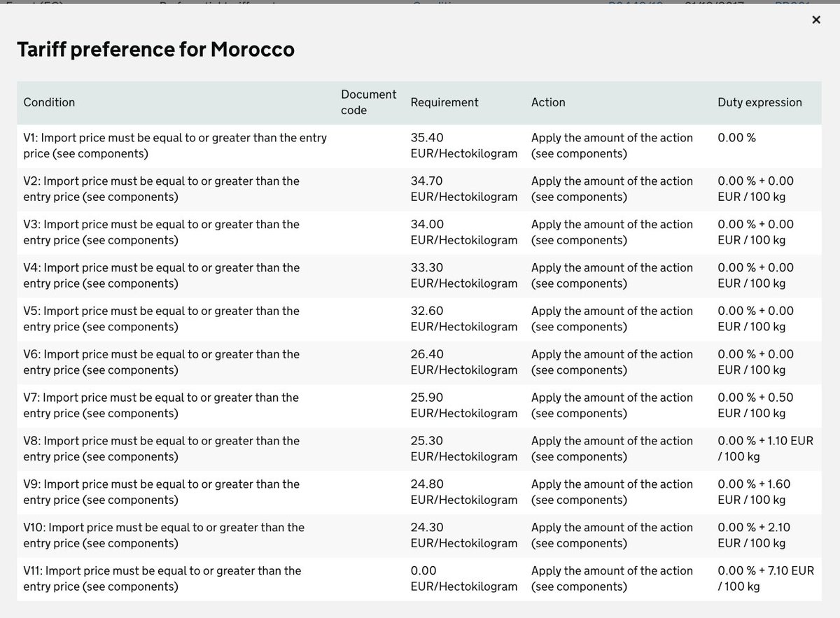Close the Tariff preference for Morocco dialog
Viewport: 840px width, 618px height.
[x=815, y=20]
